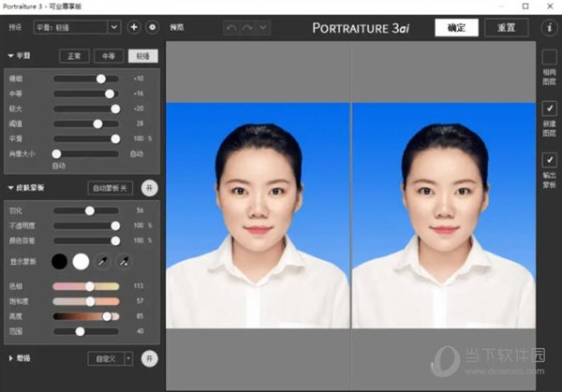Uncheck the new layer (新建图层) checkbox

point(549,109)
